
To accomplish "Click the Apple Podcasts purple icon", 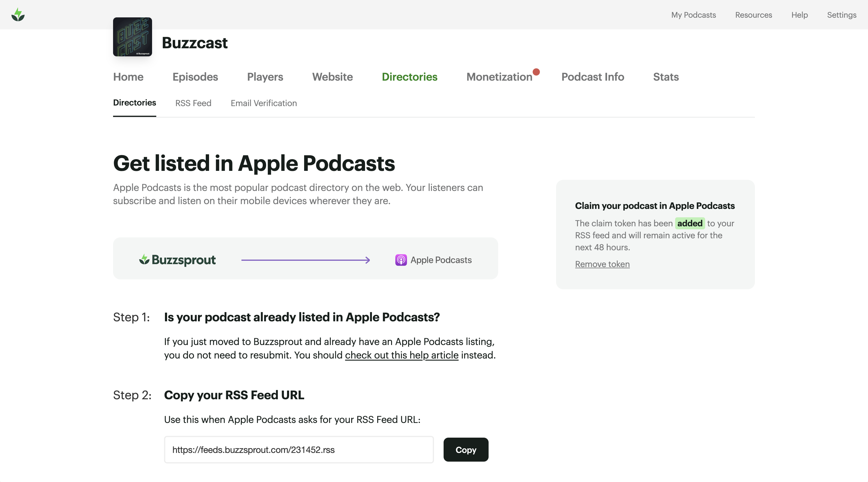I will click(401, 260).
